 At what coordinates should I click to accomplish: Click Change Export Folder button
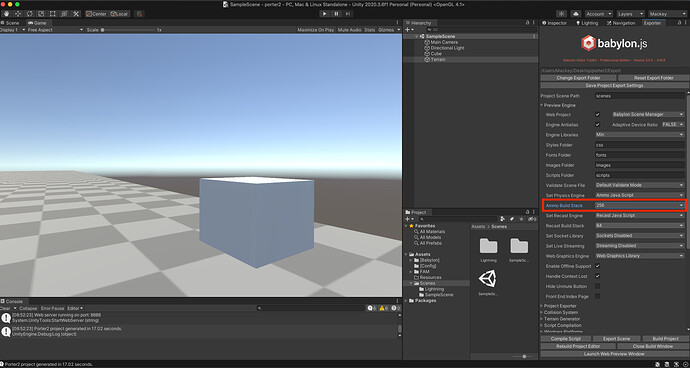click(578, 78)
